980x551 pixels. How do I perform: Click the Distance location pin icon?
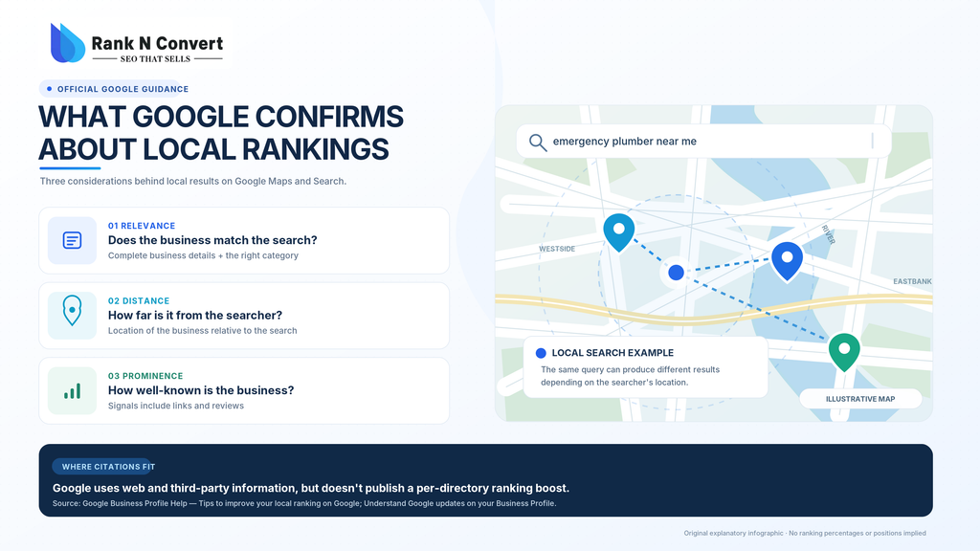tap(72, 311)
